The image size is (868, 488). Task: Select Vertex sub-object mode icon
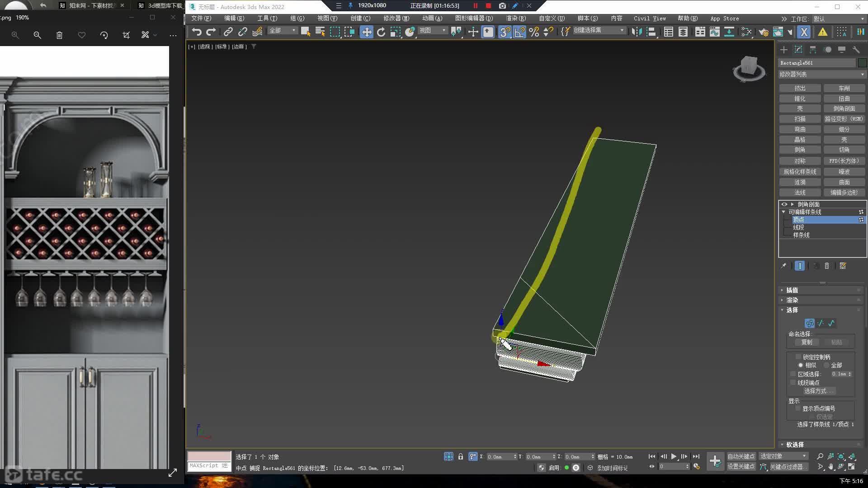point(810,323)
